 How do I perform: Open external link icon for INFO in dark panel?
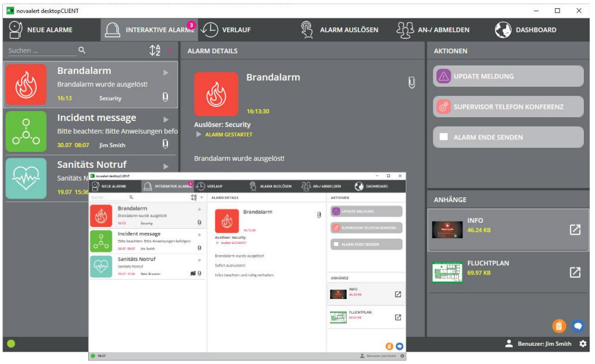click(574, 230)
